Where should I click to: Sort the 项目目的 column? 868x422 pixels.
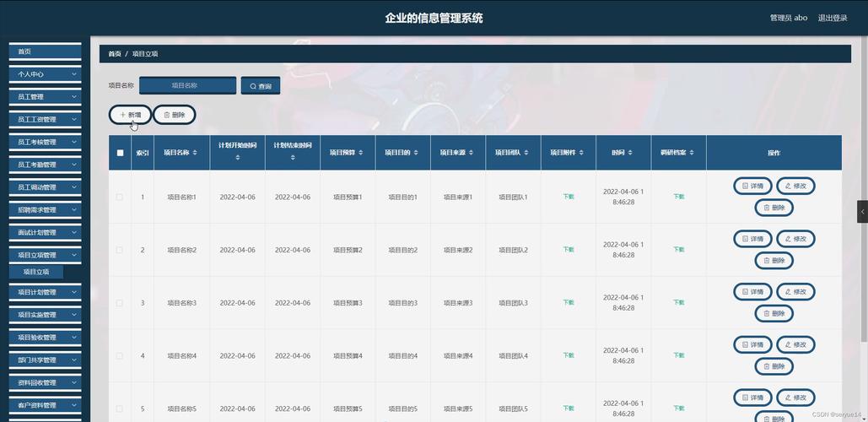[x=416, y=152]
